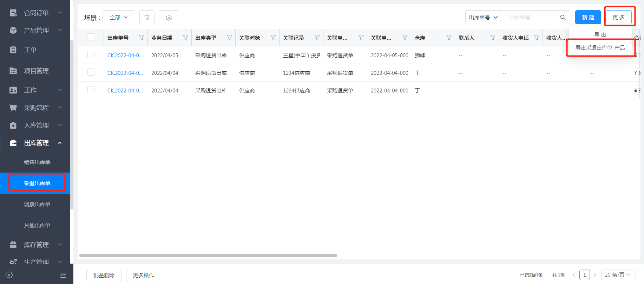Filter the 仓库 column
The image size is (644, 284).
pyautogui.click(x=449, y=38)
